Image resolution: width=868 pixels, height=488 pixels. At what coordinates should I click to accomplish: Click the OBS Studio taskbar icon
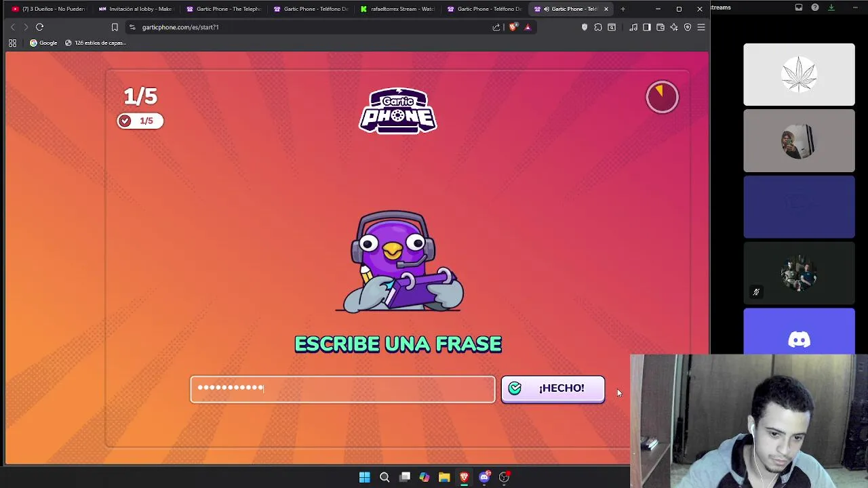(504, 477)
